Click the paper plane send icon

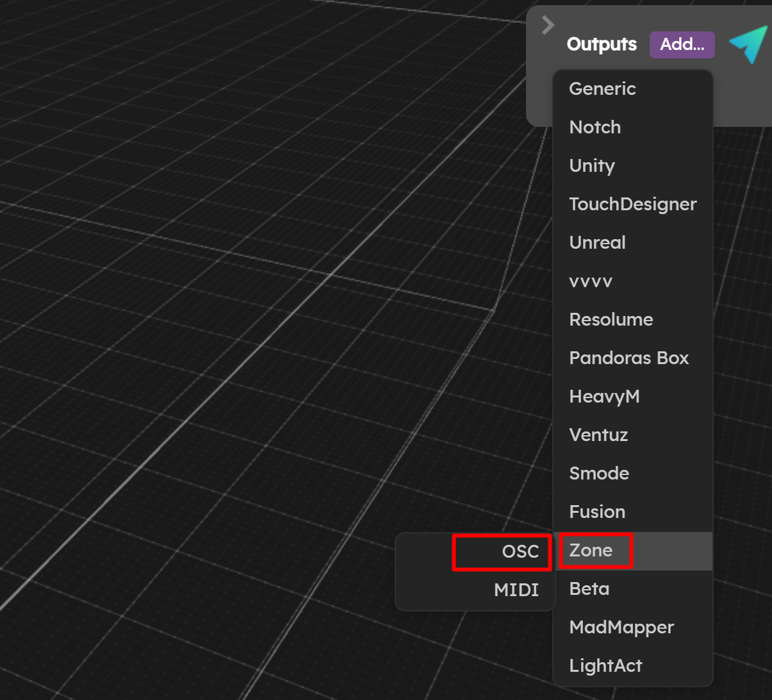click(x=748, y=44)
